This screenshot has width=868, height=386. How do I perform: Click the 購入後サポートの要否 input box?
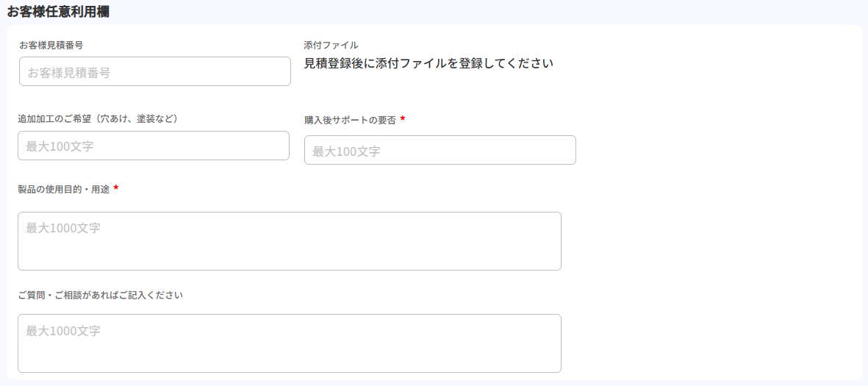click(440, 150)
